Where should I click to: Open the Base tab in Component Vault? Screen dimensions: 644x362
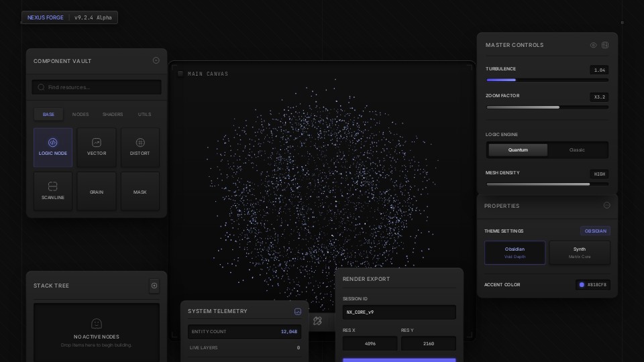(x=48, y=114)
